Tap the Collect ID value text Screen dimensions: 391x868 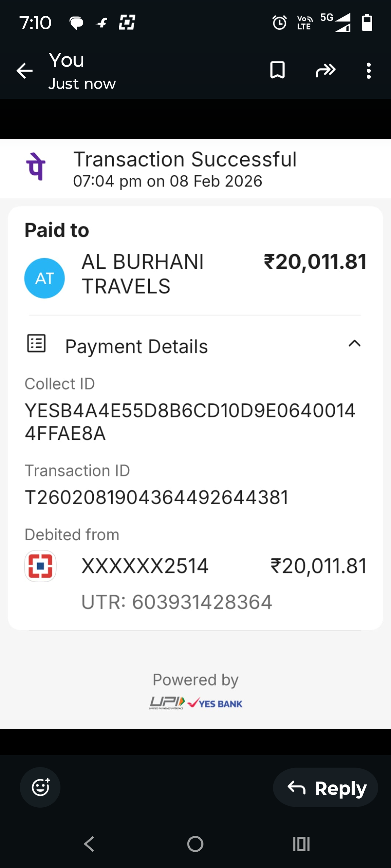(190, 422)
